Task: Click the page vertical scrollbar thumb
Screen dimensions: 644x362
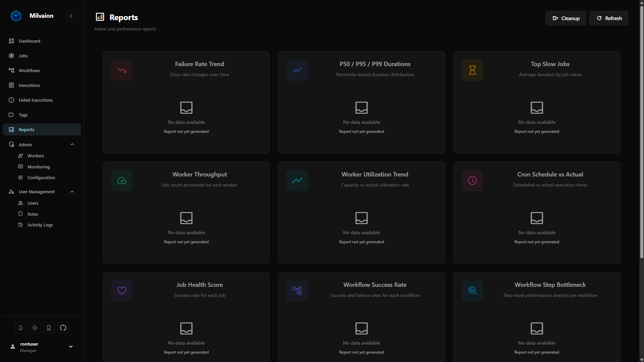Action: pyautogui.click(x=642, y=132)
